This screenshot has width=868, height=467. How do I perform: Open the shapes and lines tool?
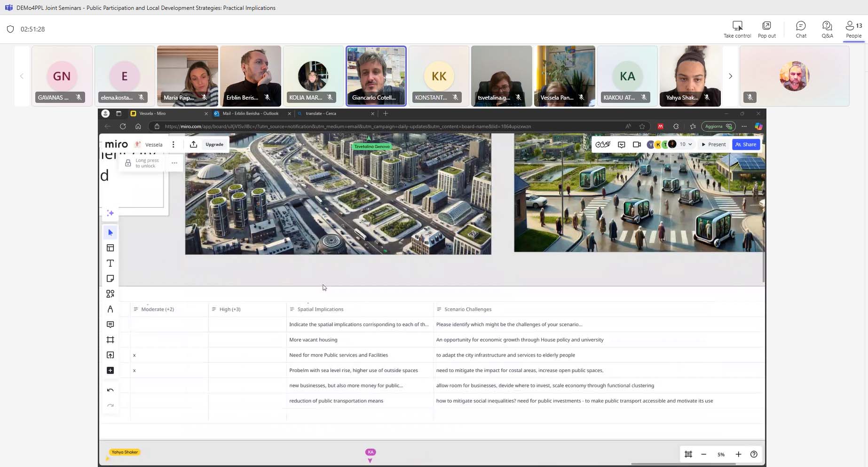pos(110,294)
